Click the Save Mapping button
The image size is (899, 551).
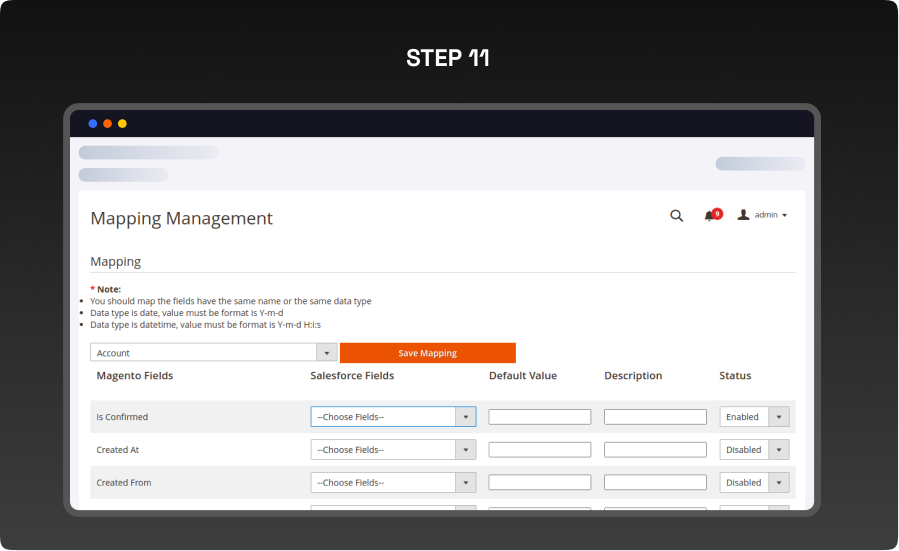pyautogui.click(x=427, y=353)
